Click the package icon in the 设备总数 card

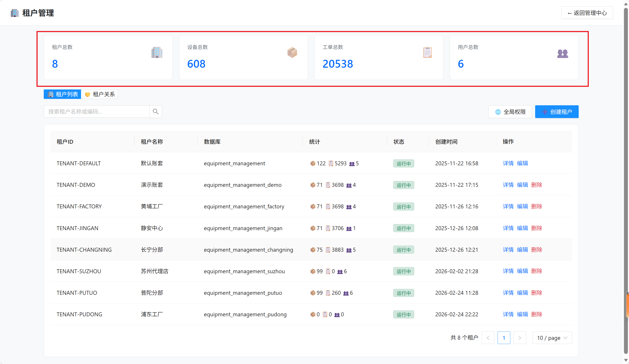pos(292,53)
